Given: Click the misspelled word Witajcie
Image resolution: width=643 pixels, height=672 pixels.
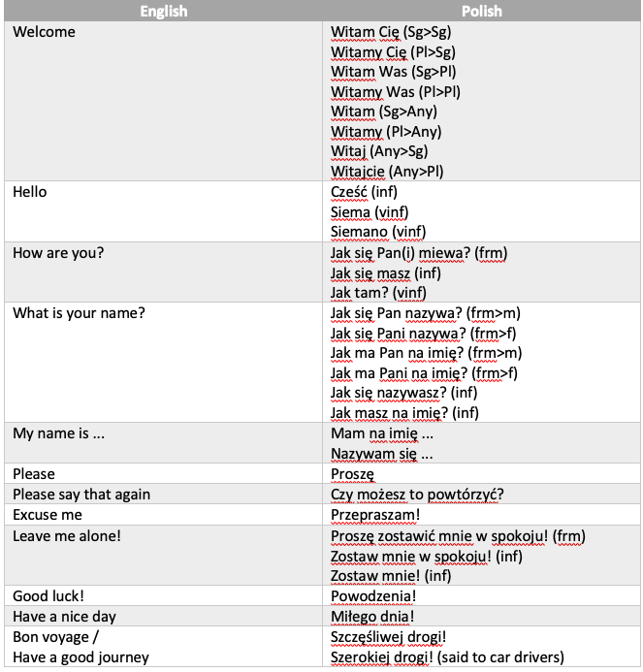Looking at the screenshot, I should [358, 172].
